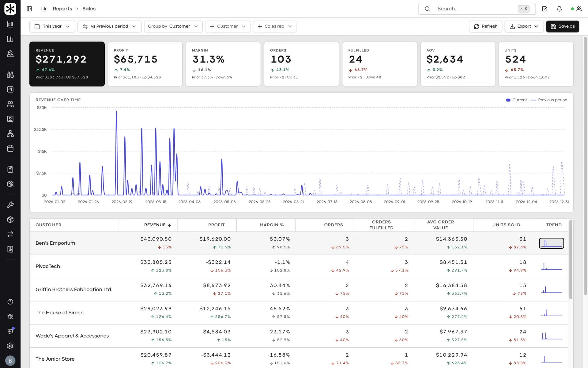This screenshot has height=368, width=588.
Task: Click the chart icon beside Reports breadcrumb
Action: (44, 9)
